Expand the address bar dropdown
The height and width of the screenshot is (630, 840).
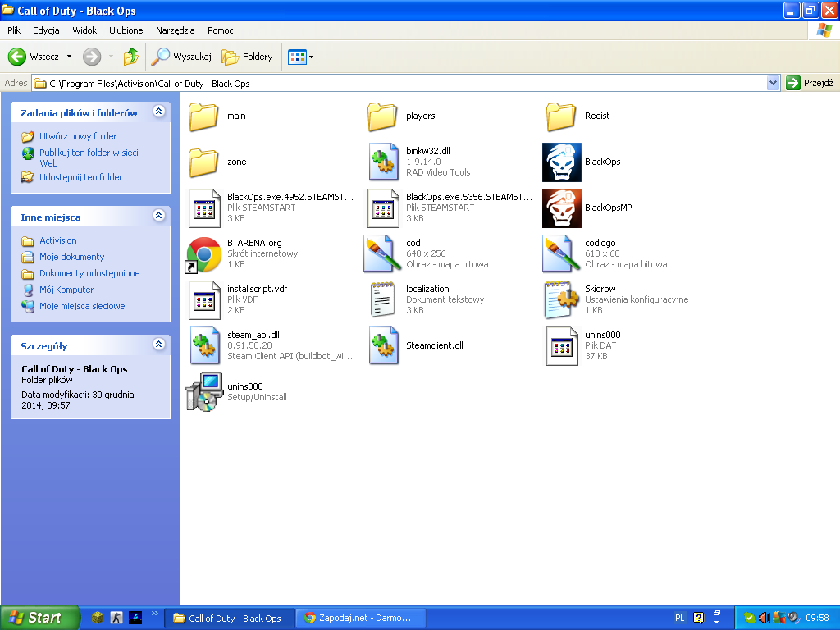point(773,83)
